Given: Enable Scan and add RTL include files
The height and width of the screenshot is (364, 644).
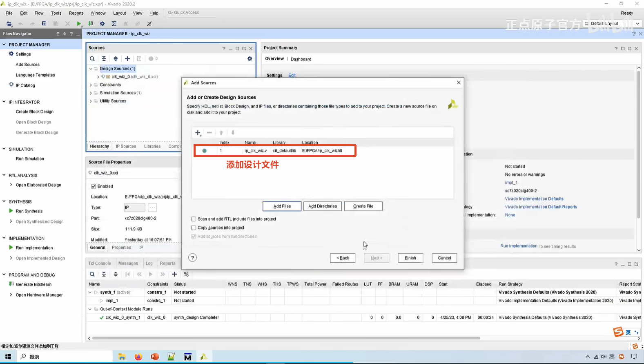Looking at the screenshot, I should pyautogui.click(x=194, y=219).
